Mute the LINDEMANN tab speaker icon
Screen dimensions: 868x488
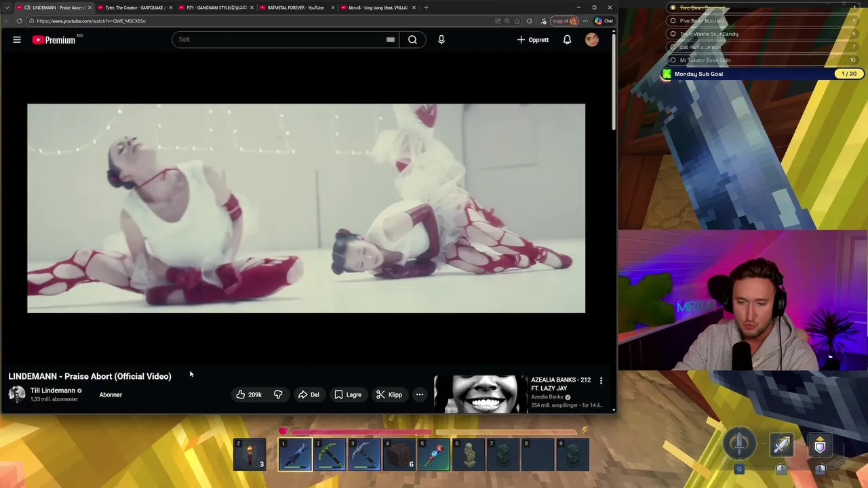pos(27,7)
